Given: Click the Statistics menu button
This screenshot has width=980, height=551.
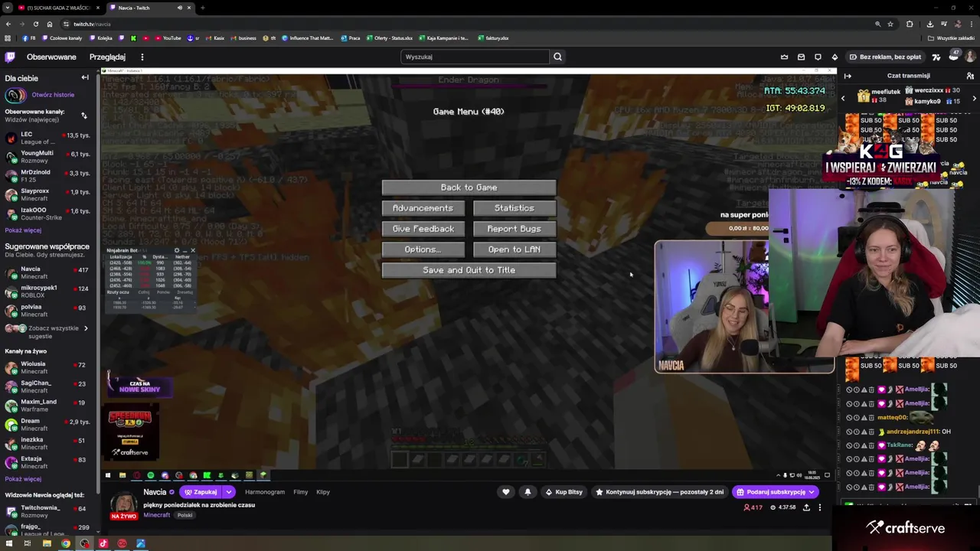Looking at the screenshot, I should 514,208.
